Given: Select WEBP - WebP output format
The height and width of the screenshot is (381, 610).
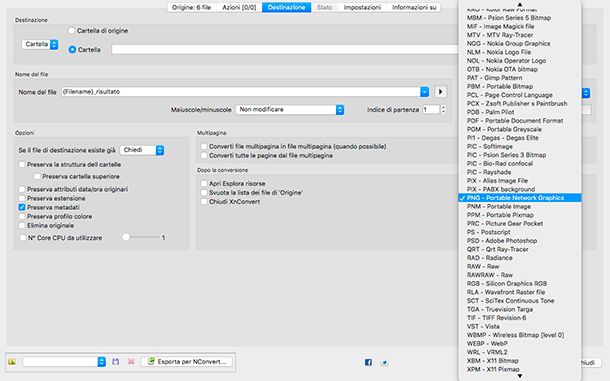Looking at the screenshot, I should coord(520,343).
